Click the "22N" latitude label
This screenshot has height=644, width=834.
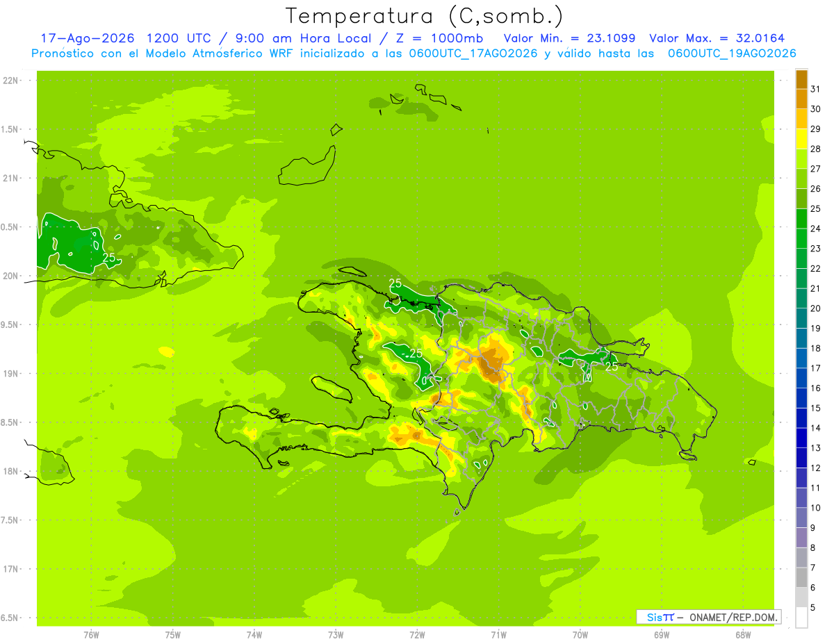tap(10, 81)
